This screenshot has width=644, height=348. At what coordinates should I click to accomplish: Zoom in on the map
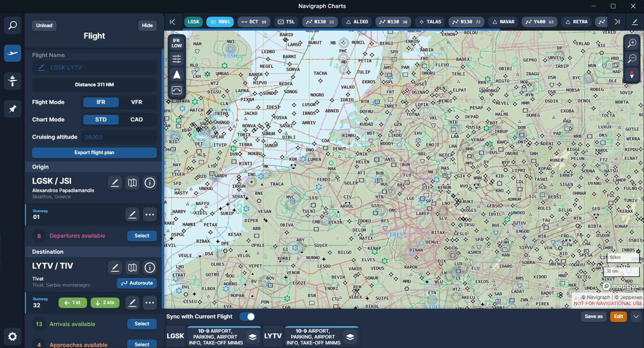(x=632, y=43)
